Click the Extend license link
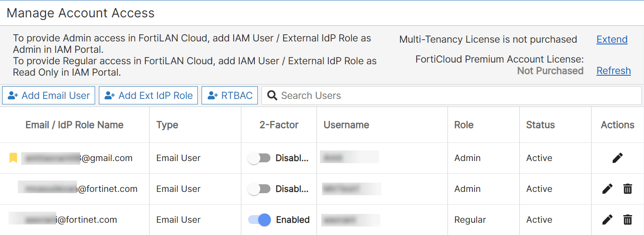This screenshot has height=235, width=644. click(x=612, y=39)
